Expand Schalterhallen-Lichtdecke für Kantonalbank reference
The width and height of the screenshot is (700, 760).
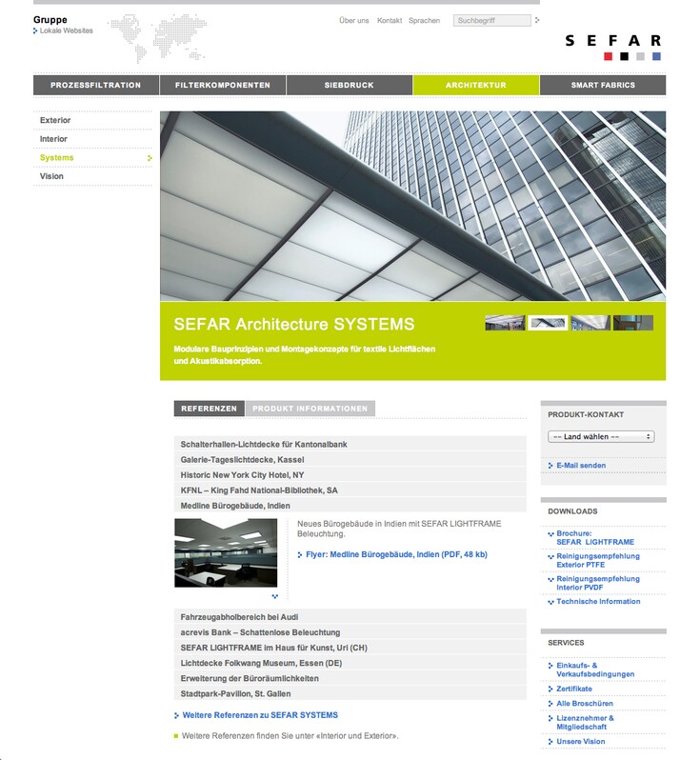[350, 444]
